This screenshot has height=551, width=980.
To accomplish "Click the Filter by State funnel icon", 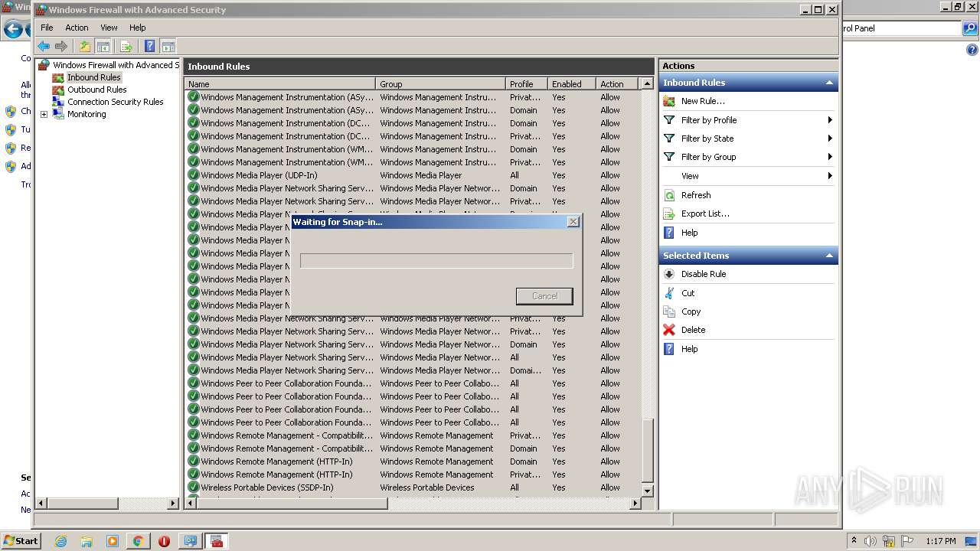I will [669, 139].
